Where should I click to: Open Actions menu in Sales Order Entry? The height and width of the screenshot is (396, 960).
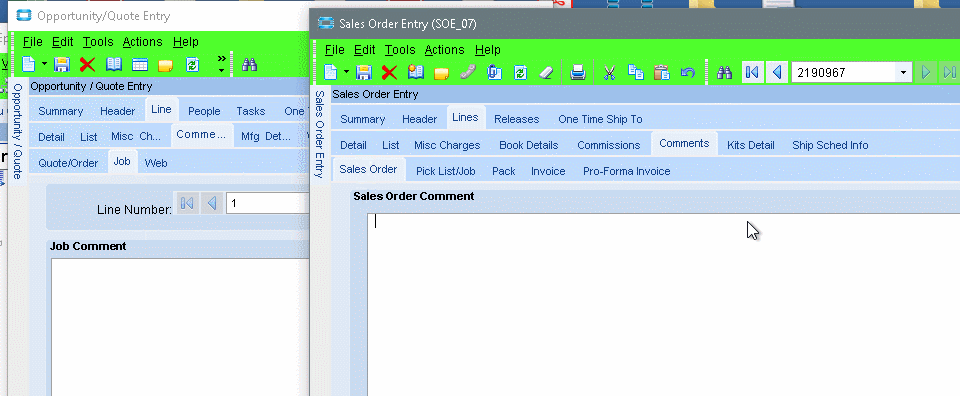click(x=444, y=50)
